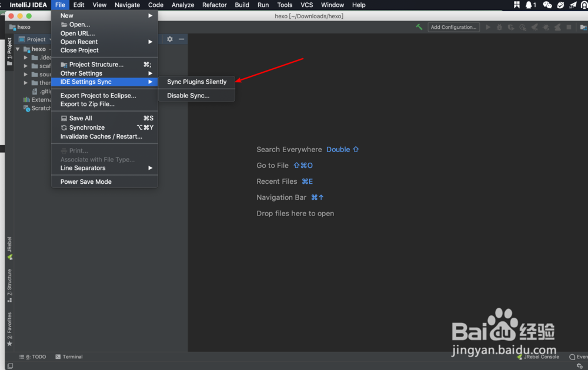The width and height of the screenshot is (588, 370).
Task: Open the TODO tool window
Action: (x=32, y=356)
